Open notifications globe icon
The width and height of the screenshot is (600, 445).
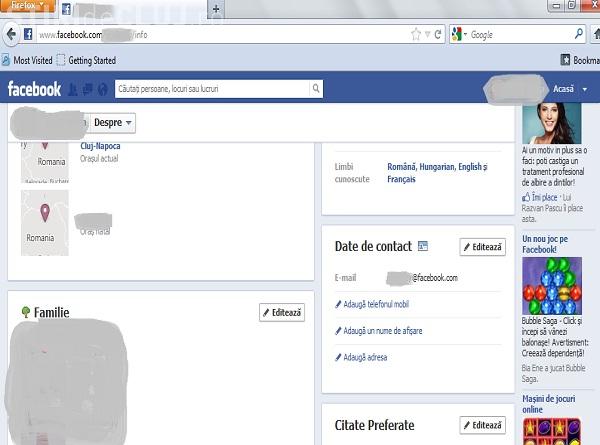(103, 89)
